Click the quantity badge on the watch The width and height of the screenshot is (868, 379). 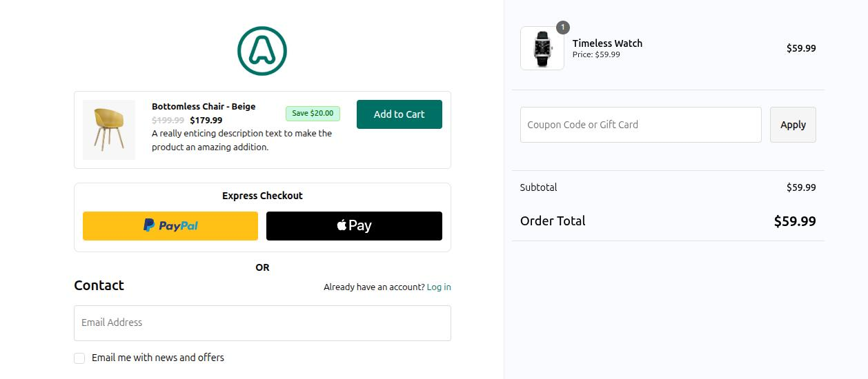tap(563, 28)
